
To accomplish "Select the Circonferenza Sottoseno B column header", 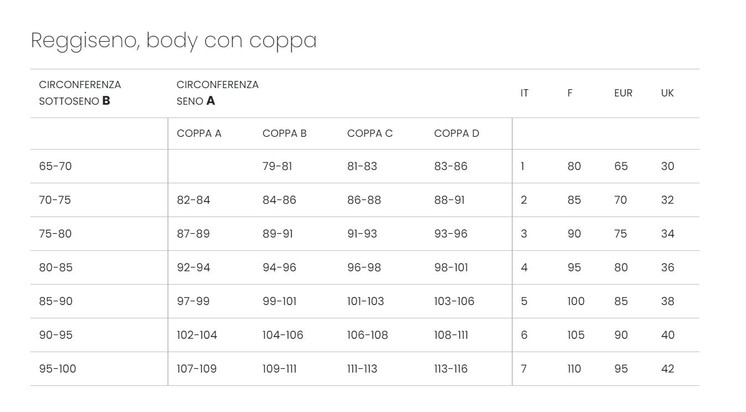I will click(x=80, y=93).
